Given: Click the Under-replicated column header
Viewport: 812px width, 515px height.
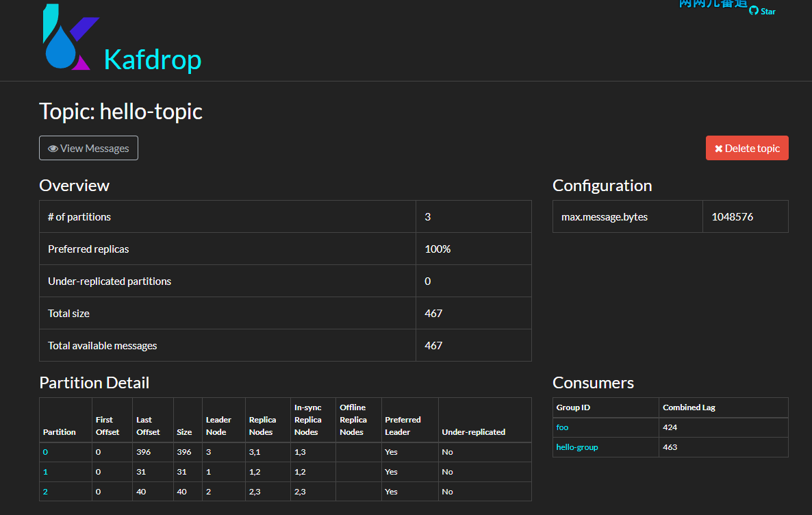Looking at the screenshot, I should pyautogui.click(x=473, y=432).
